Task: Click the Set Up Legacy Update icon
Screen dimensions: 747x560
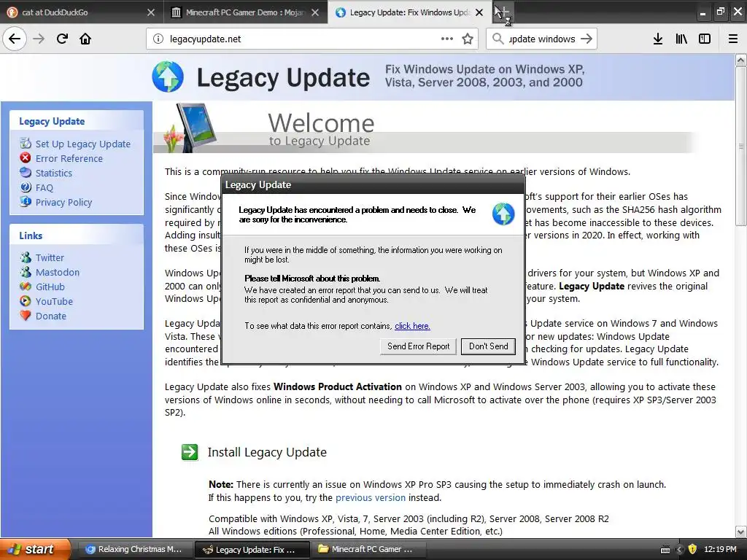Action: tap(26, 144)
